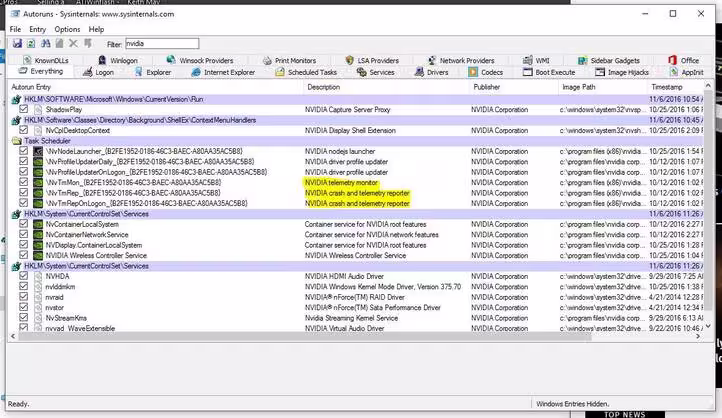Uncheck the NvContainerNetworkService entry
The image size is (722, 418).
pos(23,234)
